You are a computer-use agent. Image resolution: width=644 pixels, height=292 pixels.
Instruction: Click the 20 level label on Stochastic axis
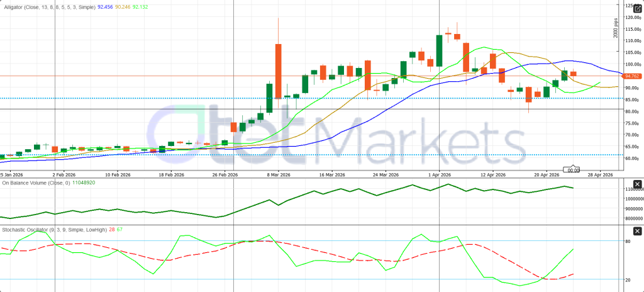point(628,280)
